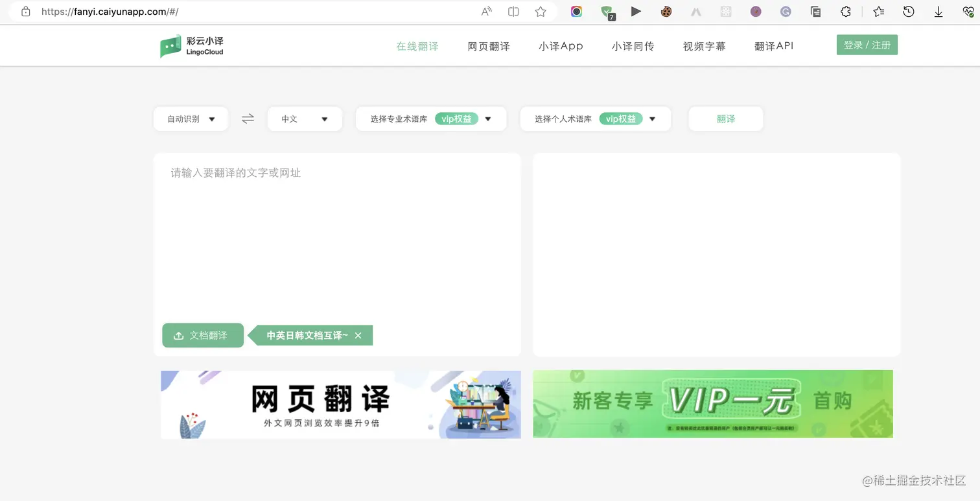Open the downloads arrow icon

938,12
